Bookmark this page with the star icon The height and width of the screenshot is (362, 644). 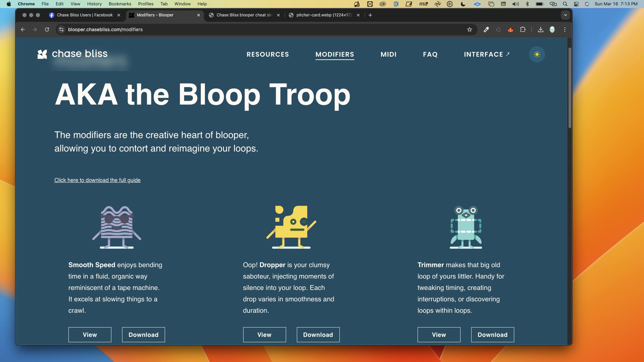tap(469, 29)
